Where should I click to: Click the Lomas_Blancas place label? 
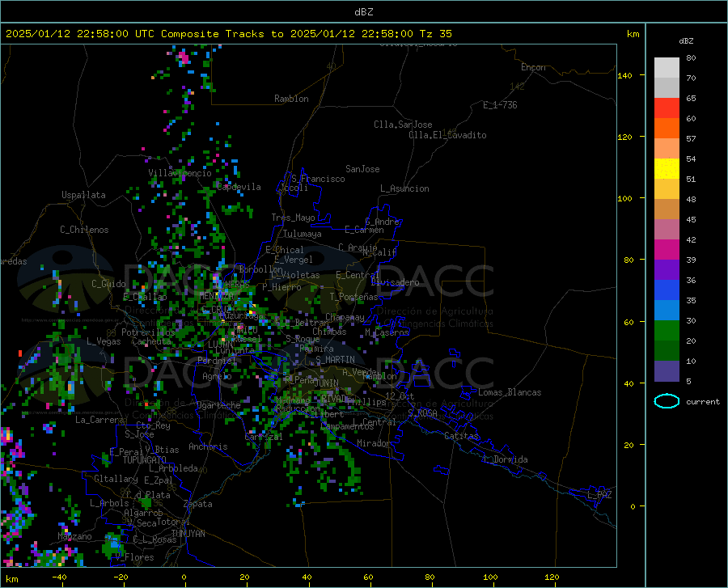(510, 392)
